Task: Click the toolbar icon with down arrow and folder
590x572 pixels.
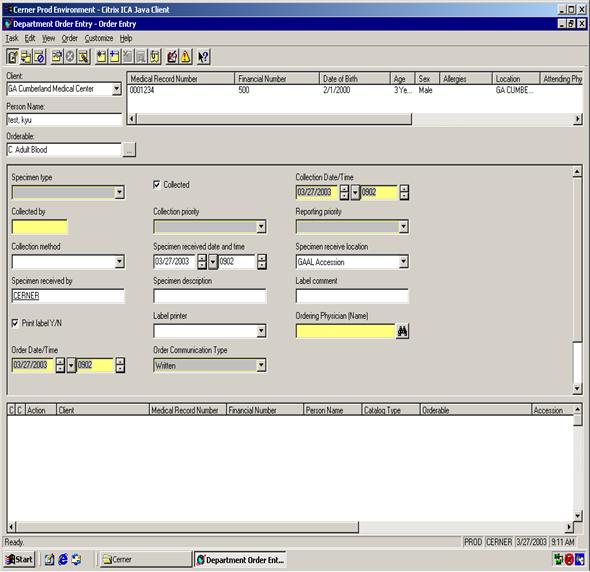Action: click(26, 57)
